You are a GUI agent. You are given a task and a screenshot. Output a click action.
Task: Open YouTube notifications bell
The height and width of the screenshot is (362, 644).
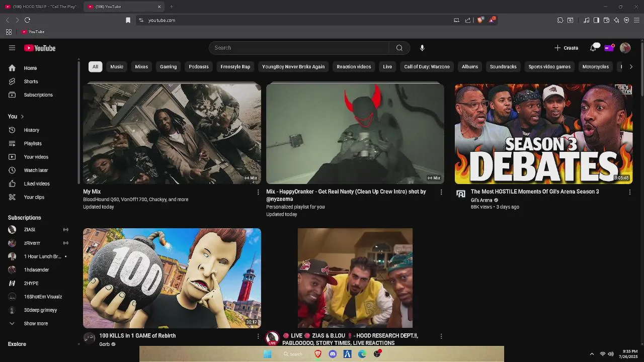(593, 48)
